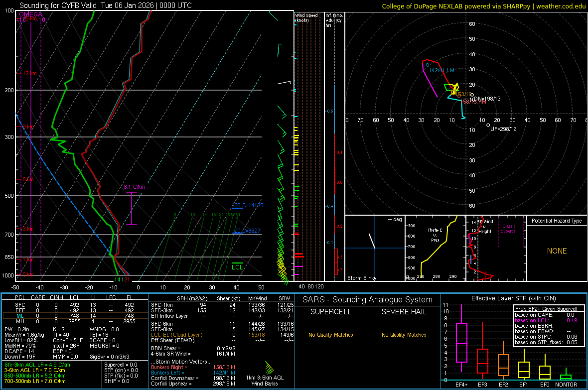Click the '6 km' height marker

[x=28, y=180]
